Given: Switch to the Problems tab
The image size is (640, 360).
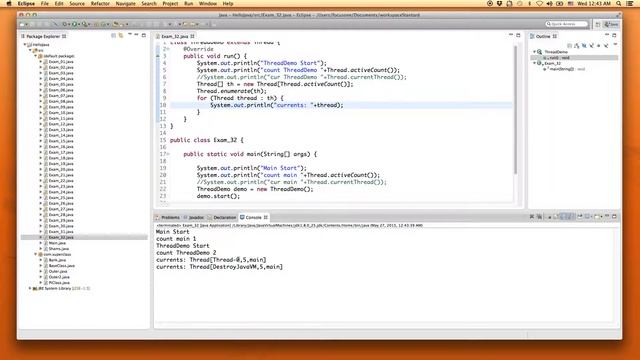Looking at the screenshot, I should point(167,217).
